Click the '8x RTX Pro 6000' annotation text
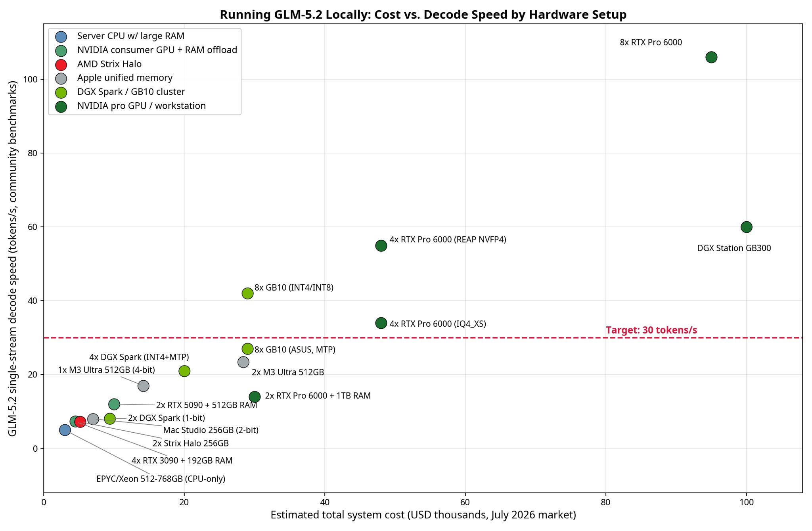The image size is (812, 531). click(x=651, y=42)
